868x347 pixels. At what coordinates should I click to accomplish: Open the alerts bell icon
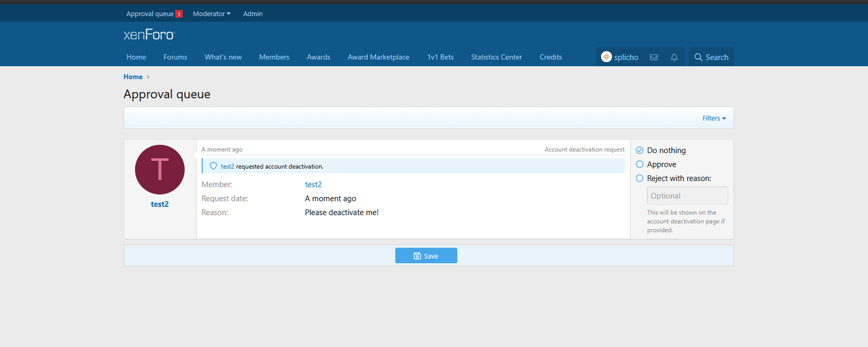(674, 57)
